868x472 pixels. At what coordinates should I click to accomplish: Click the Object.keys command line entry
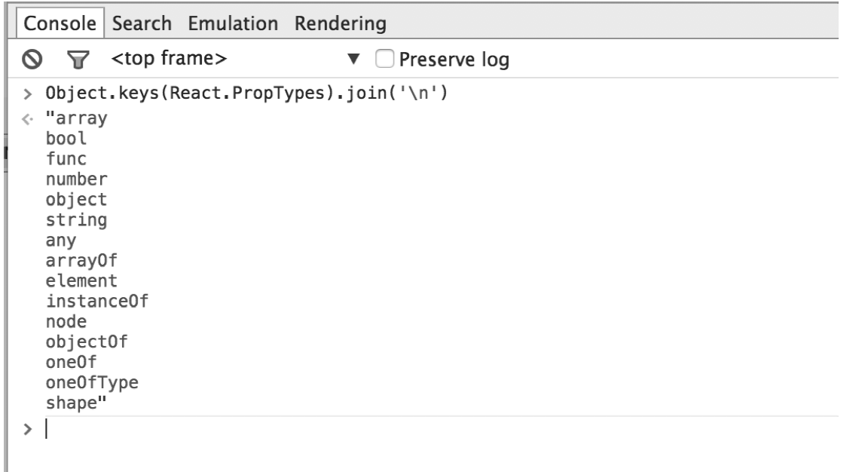pyautogui.click(x=246, y=93)
